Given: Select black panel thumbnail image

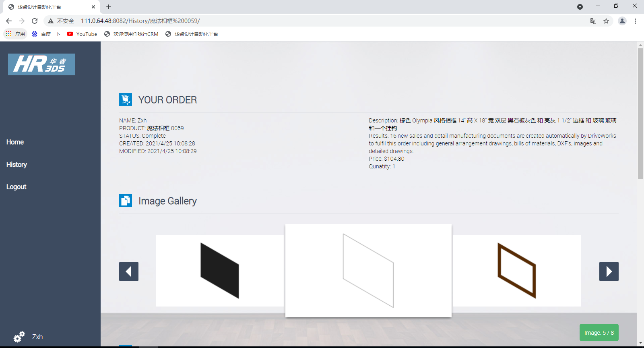Looking at the screenshot, I should point(220,271).
